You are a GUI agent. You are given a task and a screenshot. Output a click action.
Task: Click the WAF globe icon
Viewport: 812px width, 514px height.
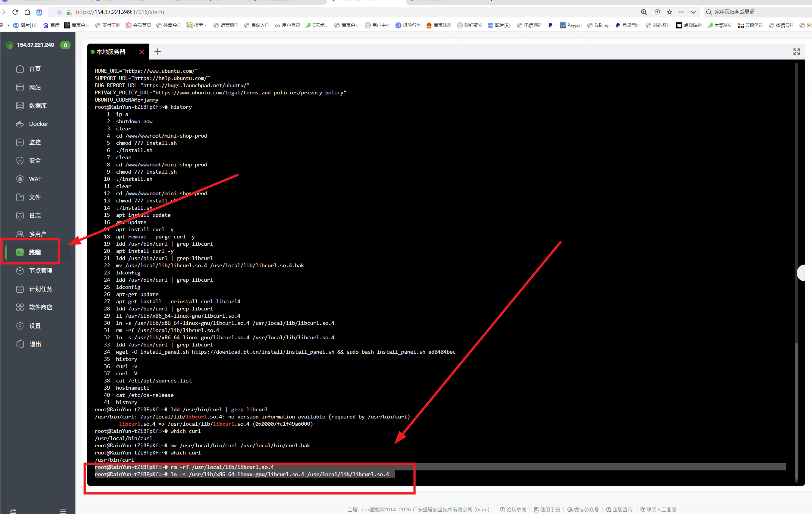[x=20, y=179]
